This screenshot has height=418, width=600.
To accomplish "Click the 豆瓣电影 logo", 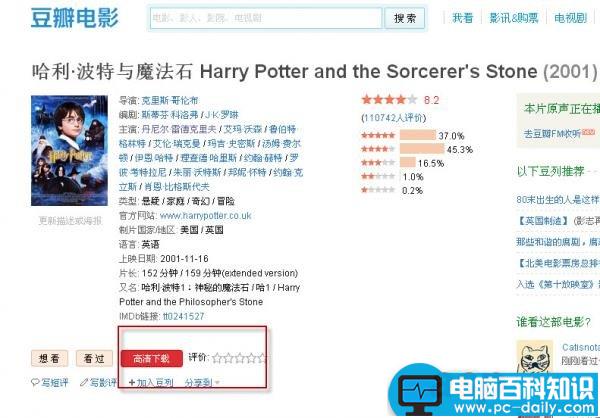I will pyautogui.click(x=75, y=18).
